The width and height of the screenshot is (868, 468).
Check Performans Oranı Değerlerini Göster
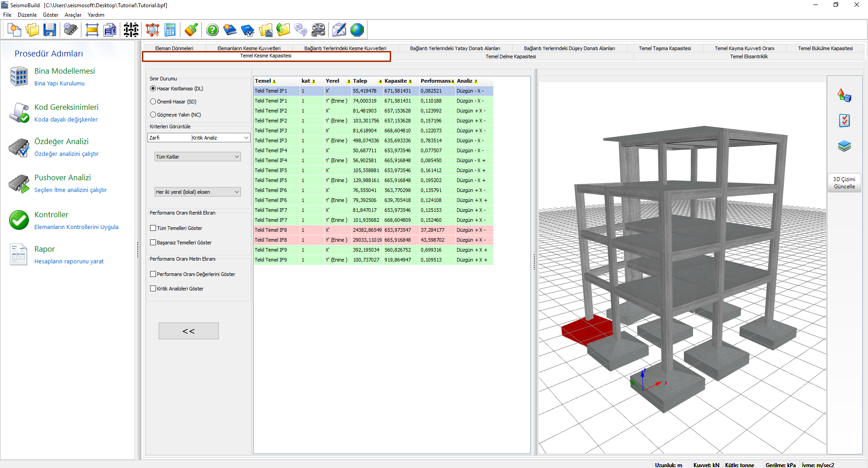pos(153,274)
